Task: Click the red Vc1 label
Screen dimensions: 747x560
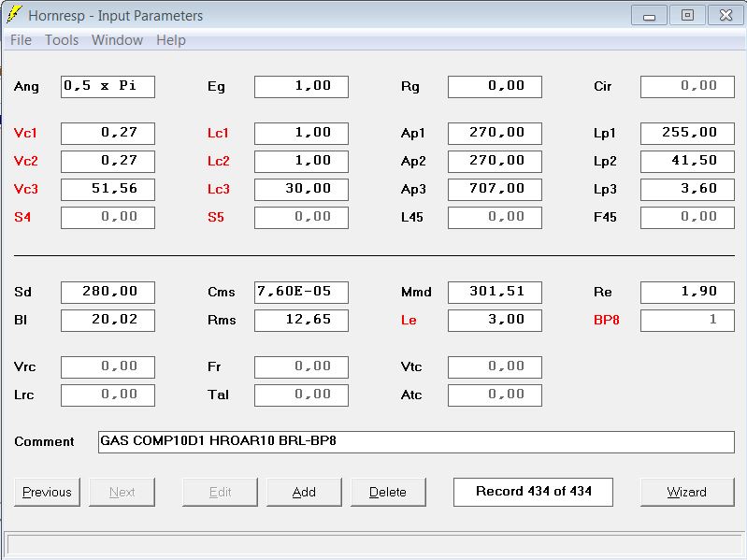Action: tap(25, 133)
